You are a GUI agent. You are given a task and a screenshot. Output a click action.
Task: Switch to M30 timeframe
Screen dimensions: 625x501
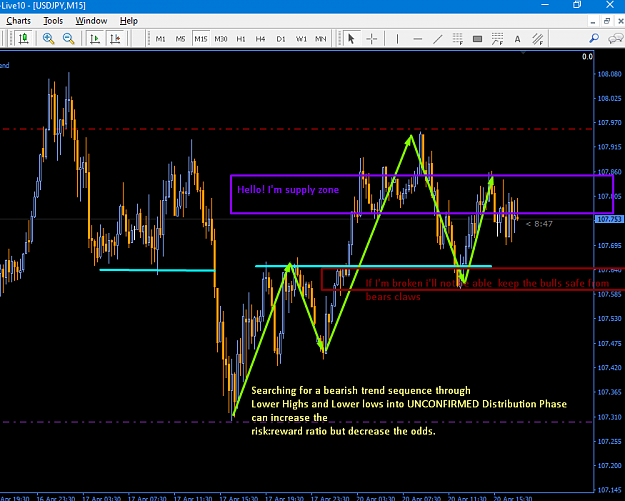pos(221,39)
